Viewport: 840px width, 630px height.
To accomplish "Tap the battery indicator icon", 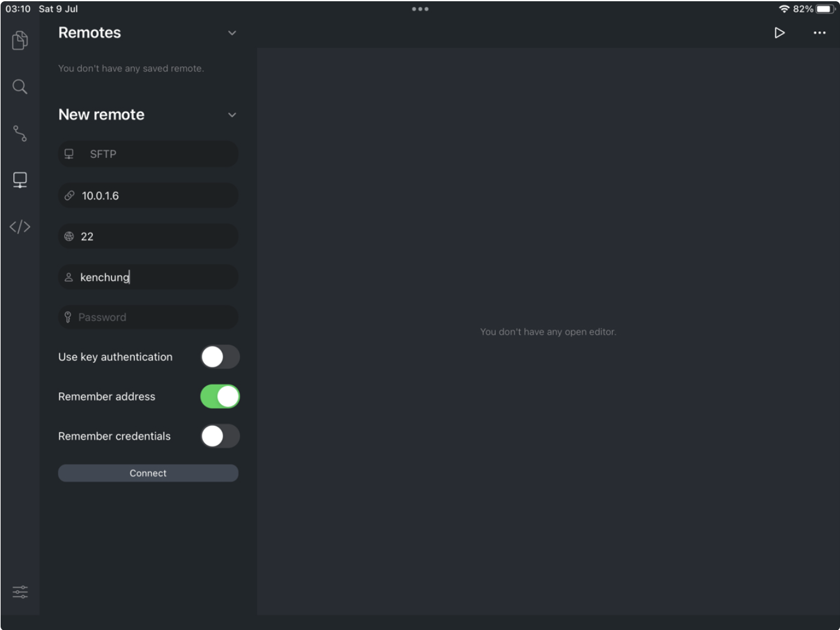I will (x=826, y=9).
